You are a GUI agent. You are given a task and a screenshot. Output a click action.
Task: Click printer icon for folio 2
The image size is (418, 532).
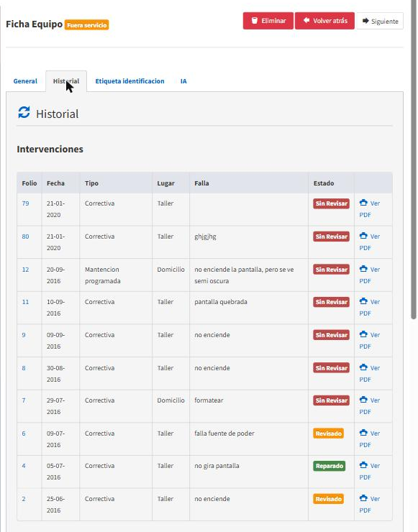point(363,498)
